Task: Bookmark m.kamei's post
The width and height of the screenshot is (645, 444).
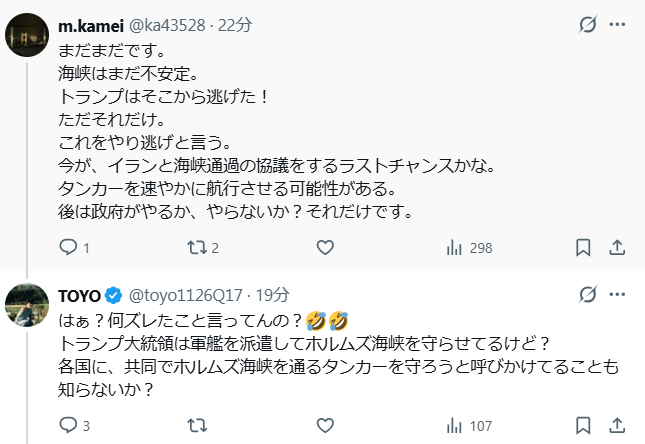Action: tap(584, 247)
